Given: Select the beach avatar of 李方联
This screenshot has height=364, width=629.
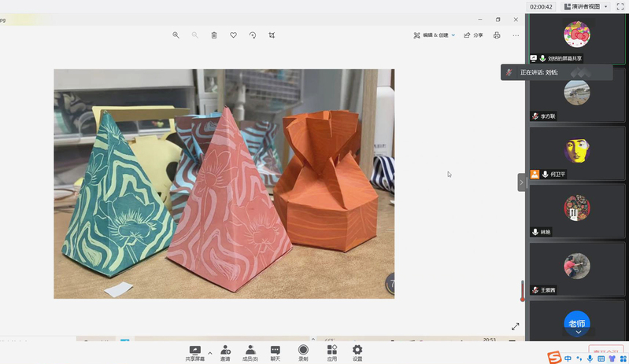Looking at the screenshot, I should point(577,92).
